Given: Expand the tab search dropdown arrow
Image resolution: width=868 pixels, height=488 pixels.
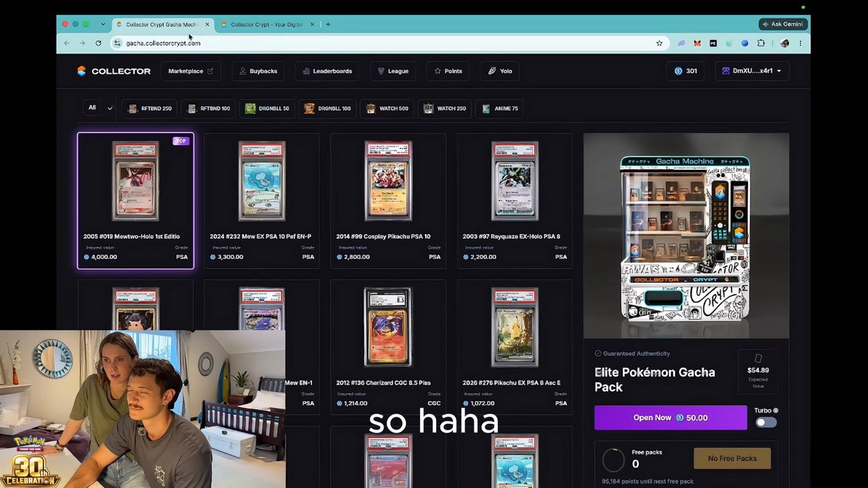Looking at the screenshot, I should (x=103, y=25).
